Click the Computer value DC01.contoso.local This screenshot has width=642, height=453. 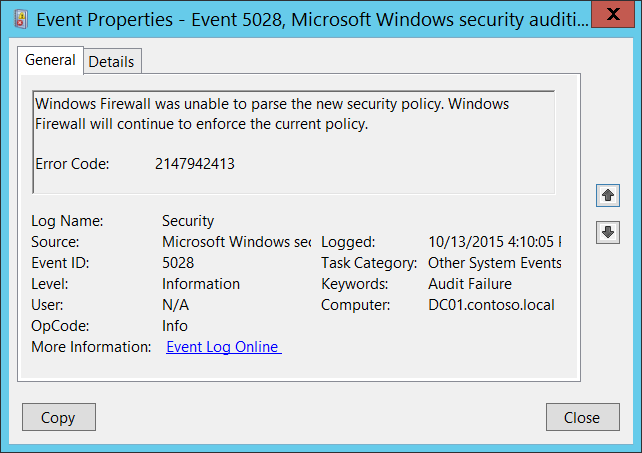tap(490, 304)
